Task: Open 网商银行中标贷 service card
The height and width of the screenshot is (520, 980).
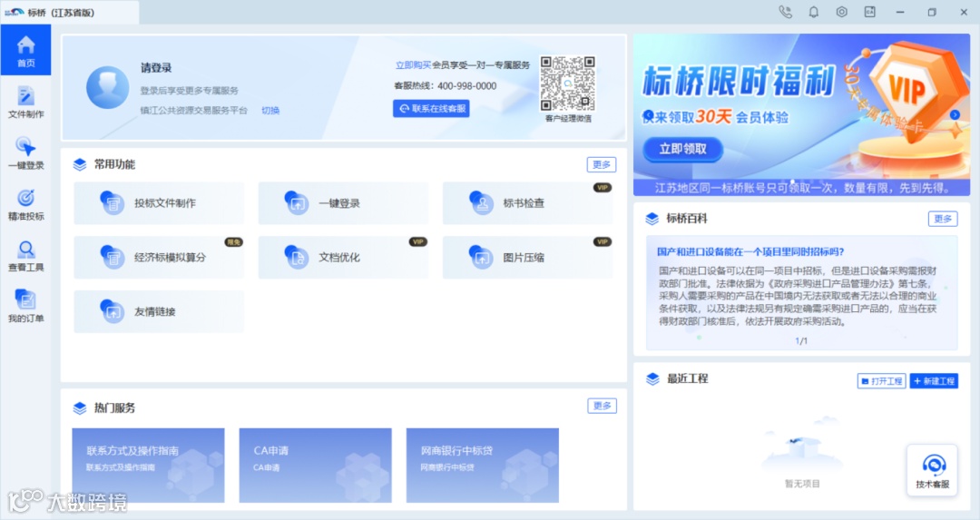Action: coord(483,465)
